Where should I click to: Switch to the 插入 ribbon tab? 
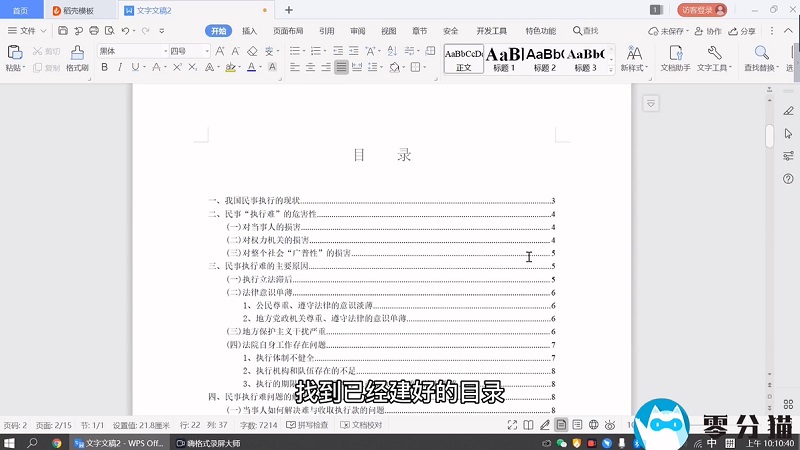(250, 31)
